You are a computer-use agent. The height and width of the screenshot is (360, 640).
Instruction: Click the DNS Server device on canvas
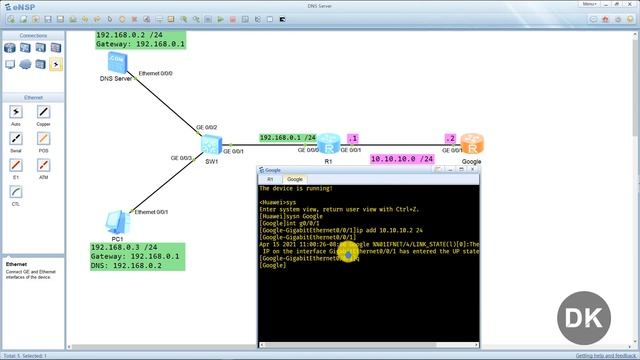pos(117,63)
